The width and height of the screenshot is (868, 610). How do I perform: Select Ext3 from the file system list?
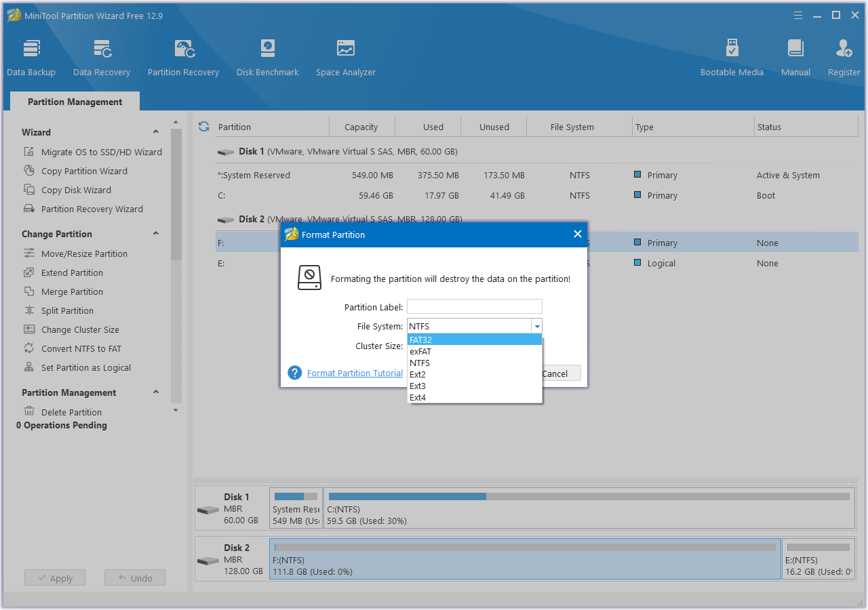click(x=475, y=386)
